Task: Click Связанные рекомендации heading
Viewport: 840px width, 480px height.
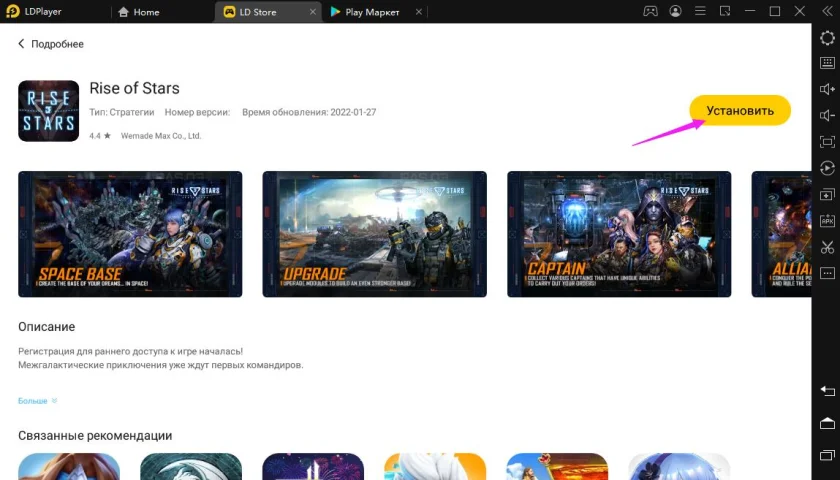Action: pos(95,436)
